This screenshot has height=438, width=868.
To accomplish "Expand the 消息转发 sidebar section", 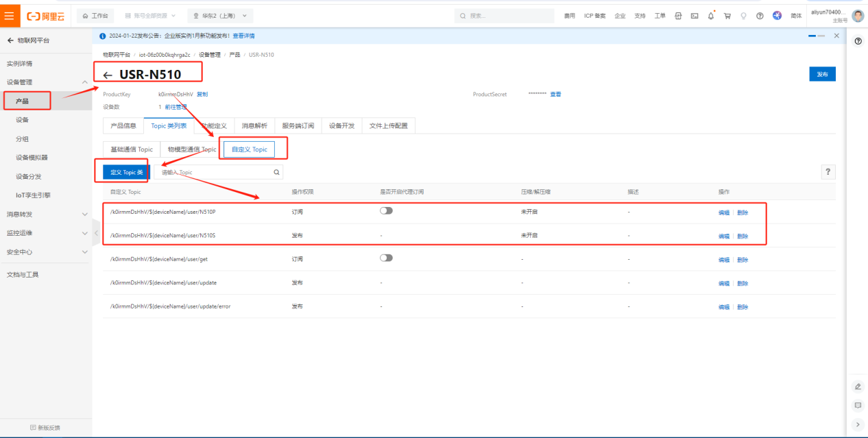I will (x=84, y=215).
